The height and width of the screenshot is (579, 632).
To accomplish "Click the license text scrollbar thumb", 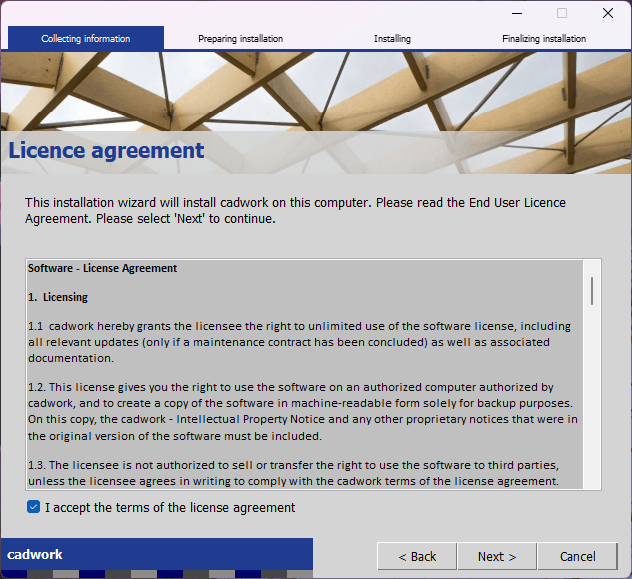I will point(592,291).
